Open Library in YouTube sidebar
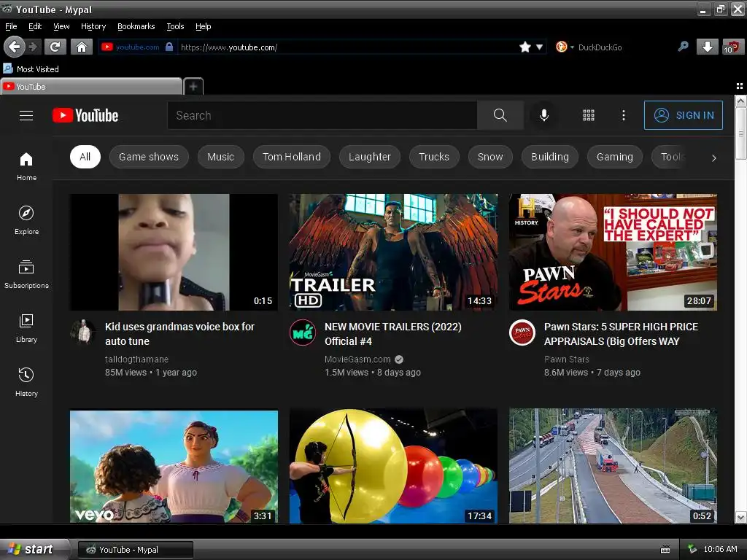Screen dimensions: 747x560 (x=26, y=328)
